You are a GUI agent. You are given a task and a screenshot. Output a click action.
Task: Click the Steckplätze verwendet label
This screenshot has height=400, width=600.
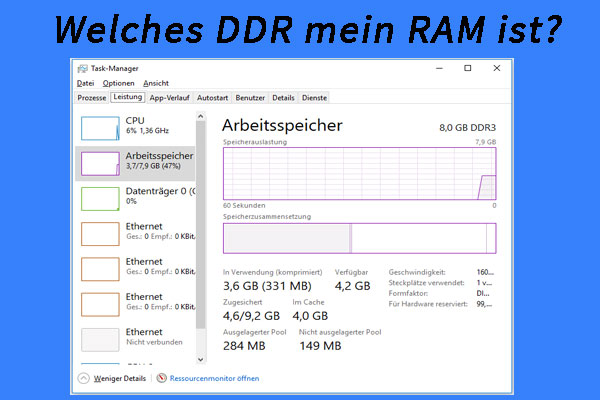(x=426, y=283)
